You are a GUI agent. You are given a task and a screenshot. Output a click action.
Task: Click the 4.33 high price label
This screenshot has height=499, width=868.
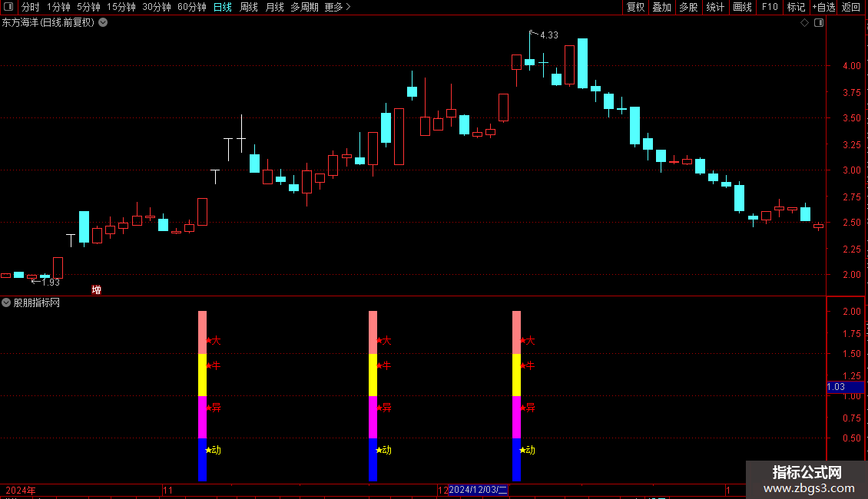coord(548,35)
